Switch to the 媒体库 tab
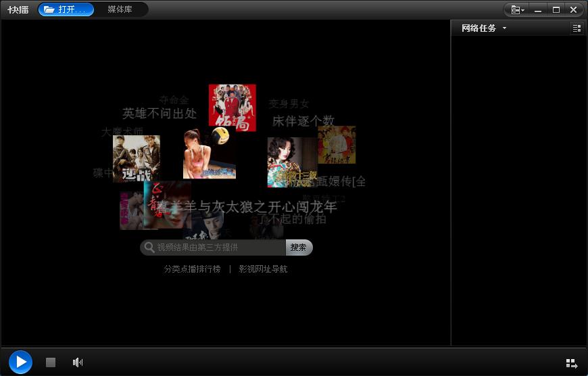This screenshot has width=588, height=376. (120, 9)
